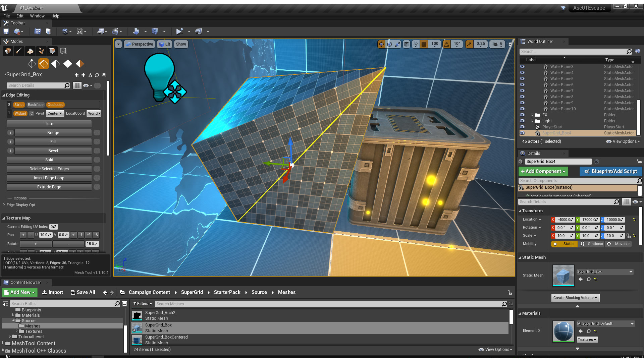Open Mesh Tool mode icon
This screenshot has width=644, height=362.
(63, 51)
